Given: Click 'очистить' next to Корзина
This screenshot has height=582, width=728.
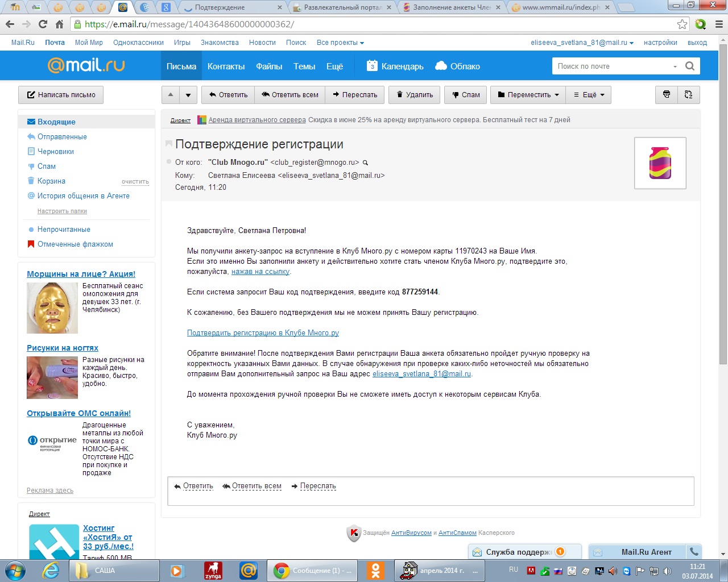Looking at the screenshot, I should coord(135,182).
